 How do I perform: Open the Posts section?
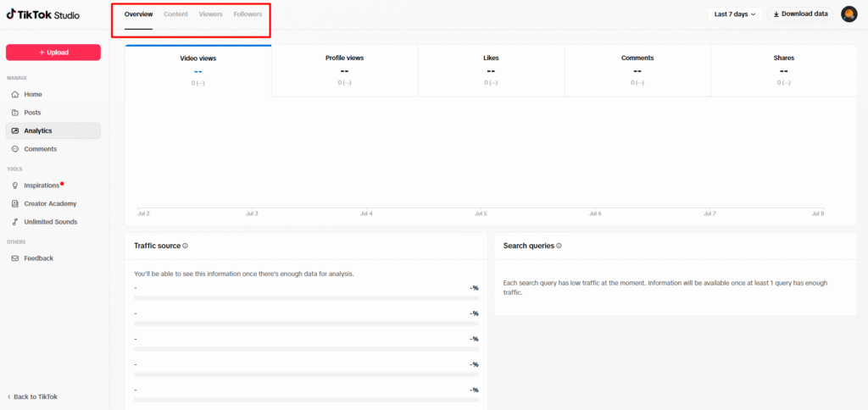(32, 113)
